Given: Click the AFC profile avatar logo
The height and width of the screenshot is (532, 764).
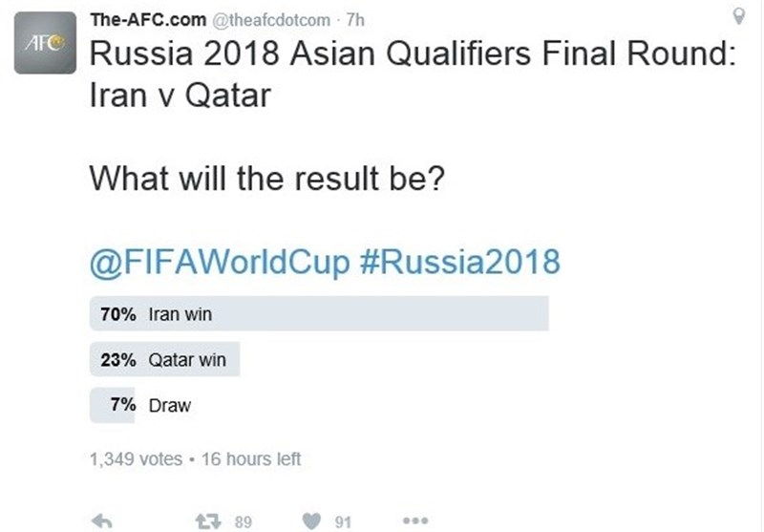Looking at the screenshot, I should point(47,44).
